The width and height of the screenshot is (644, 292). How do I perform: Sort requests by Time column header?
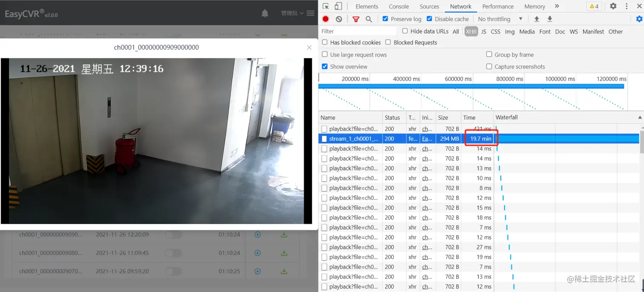click(477, 117)
